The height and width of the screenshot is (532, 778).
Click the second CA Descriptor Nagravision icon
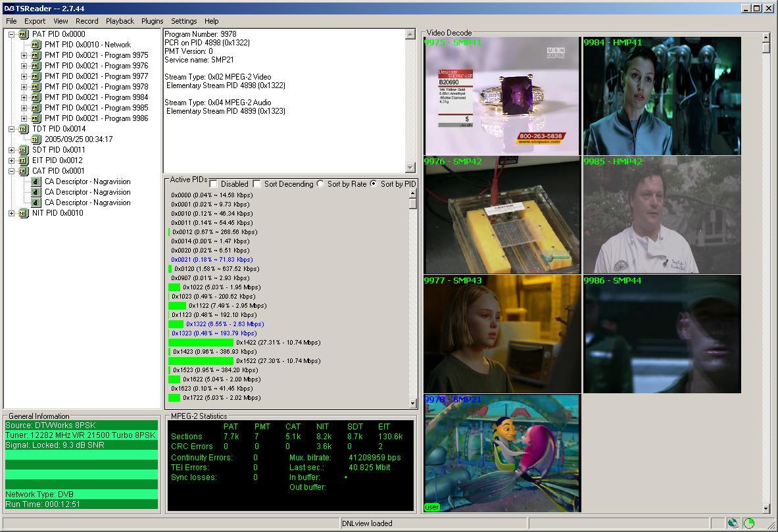pyautogui.click(x=36, y=192)
